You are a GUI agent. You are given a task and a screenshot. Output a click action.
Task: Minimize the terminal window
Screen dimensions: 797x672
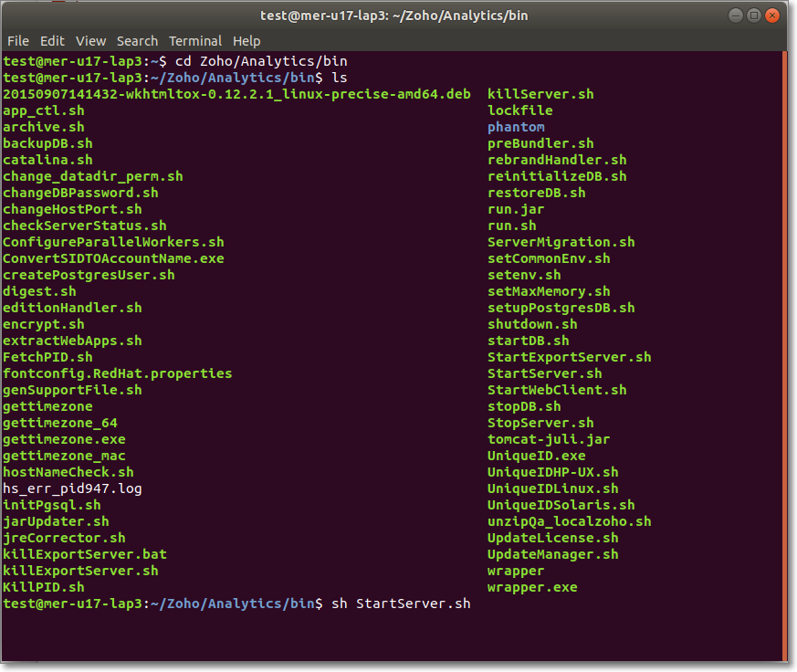[736, 16]
